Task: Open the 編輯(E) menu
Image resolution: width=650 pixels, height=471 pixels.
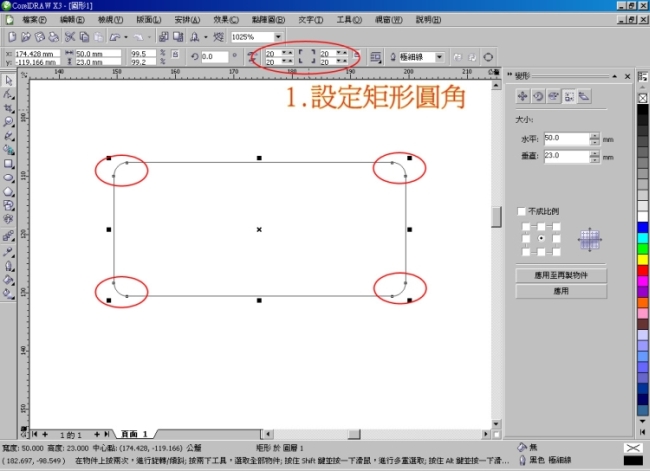Action: pos(72,19)
